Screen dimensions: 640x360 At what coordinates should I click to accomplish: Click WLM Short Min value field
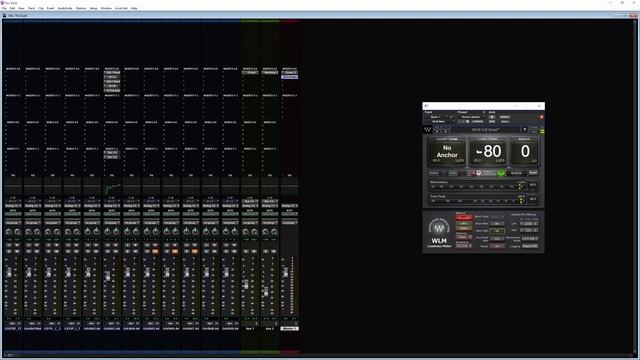point(497,231)
